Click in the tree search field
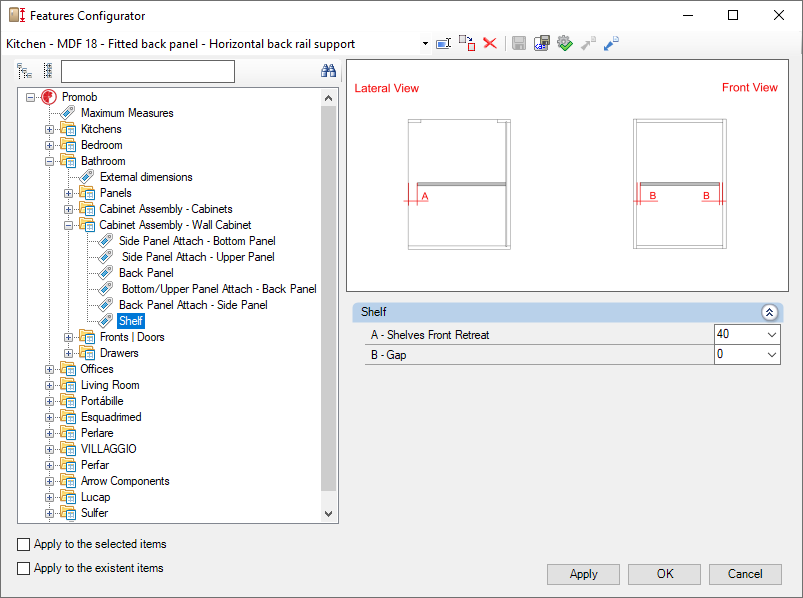The height and width of the screenshot is (598, 803). (148, 71)
